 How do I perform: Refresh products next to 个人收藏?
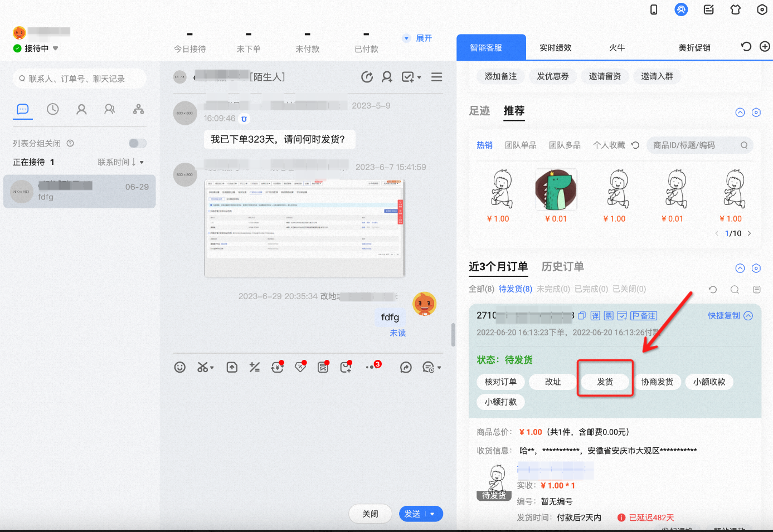tap(635, 145)
